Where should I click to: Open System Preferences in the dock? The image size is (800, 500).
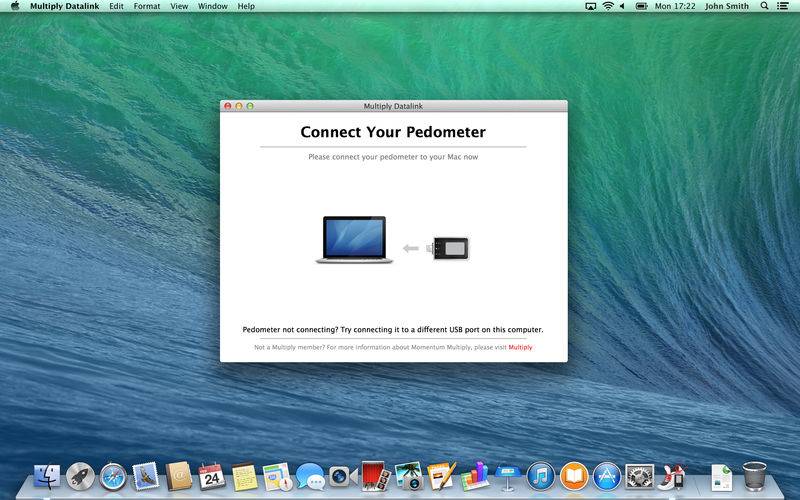tap(640, 477)
